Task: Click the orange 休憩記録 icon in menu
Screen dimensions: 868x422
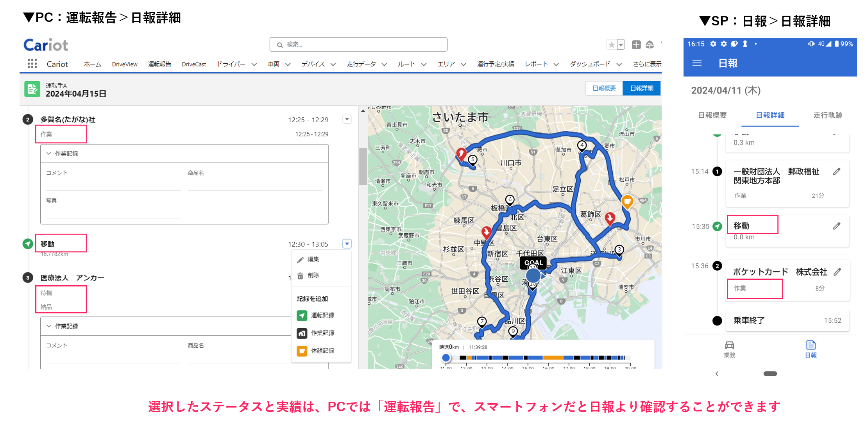Action: (x=302, y=351)
